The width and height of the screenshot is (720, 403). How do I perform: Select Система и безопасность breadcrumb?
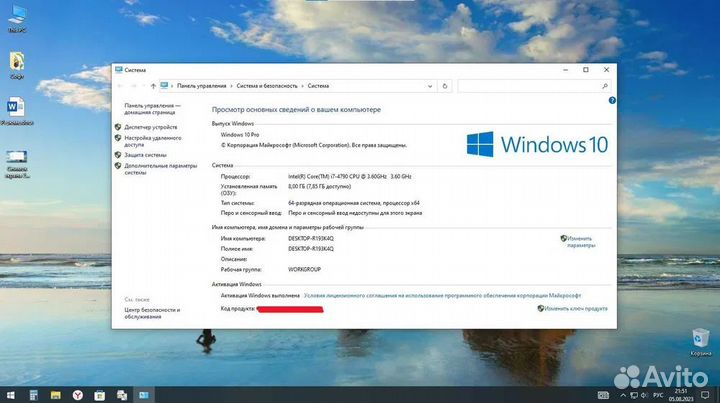pos(268,87)
